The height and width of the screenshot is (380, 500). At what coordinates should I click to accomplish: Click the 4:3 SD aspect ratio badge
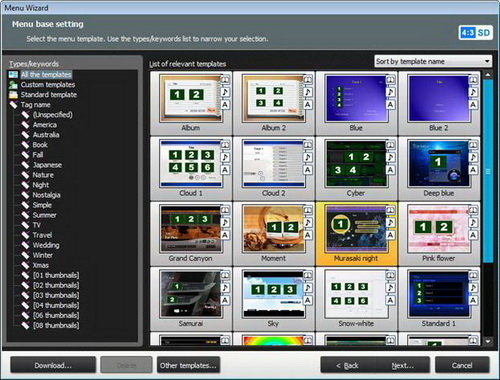coord(476,33)
